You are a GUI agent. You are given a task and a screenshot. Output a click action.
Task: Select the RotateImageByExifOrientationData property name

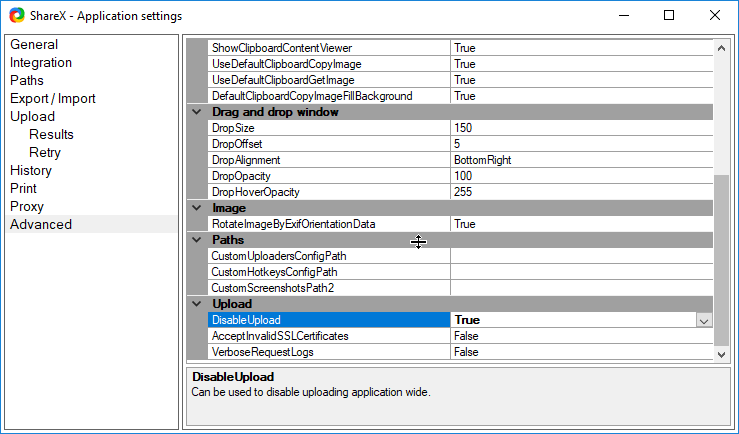coord(329,224)
